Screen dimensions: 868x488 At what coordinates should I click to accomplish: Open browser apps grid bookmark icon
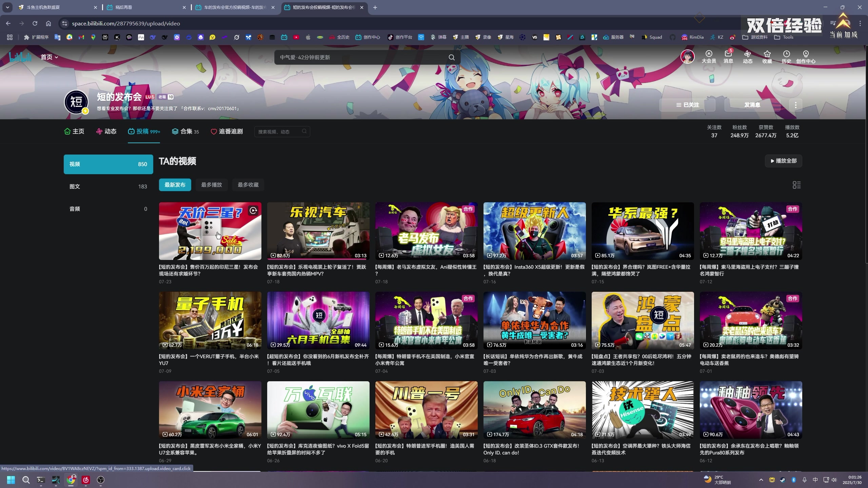click(10, 37)
